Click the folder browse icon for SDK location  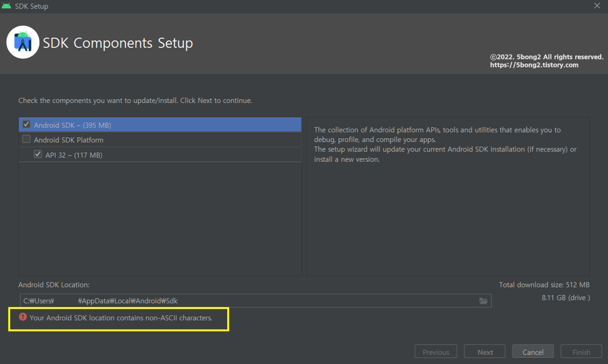483,301
